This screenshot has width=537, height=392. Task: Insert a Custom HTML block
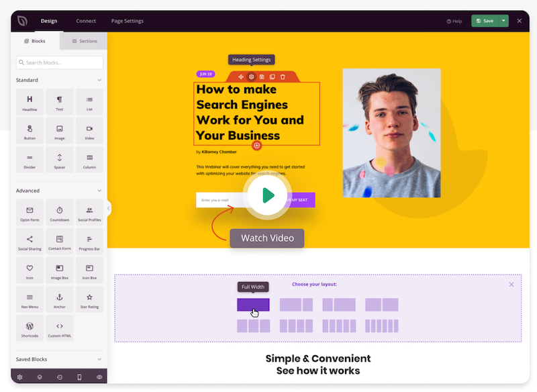pyautogui.click(x=60, y=328)
